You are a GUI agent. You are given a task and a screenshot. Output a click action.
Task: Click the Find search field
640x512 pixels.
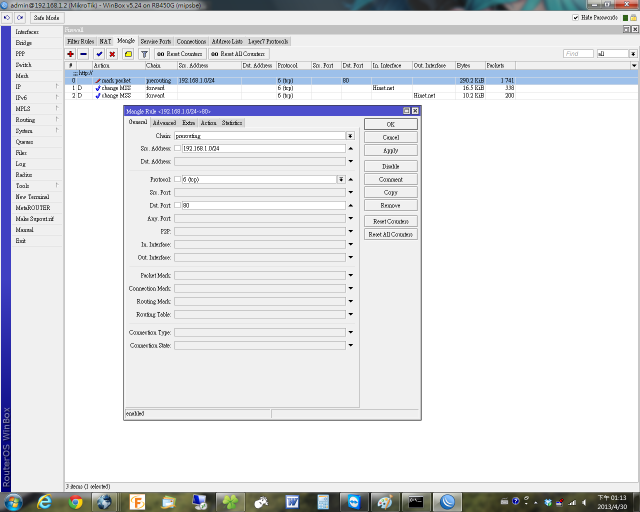(578, 54)
